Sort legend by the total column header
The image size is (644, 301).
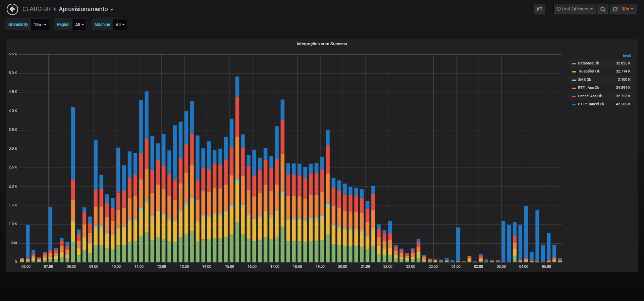[627, 56]
